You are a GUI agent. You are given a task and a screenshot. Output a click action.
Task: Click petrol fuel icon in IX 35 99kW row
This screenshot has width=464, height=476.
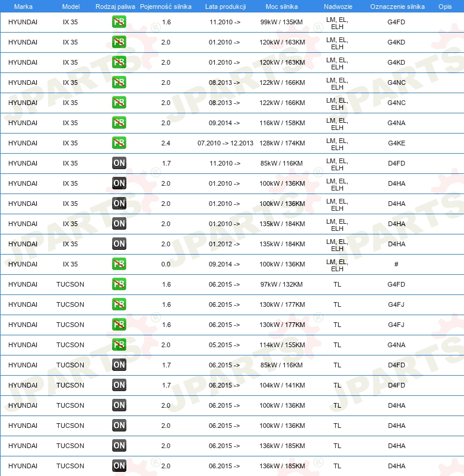pyautogui.click(x=119, y=22)
